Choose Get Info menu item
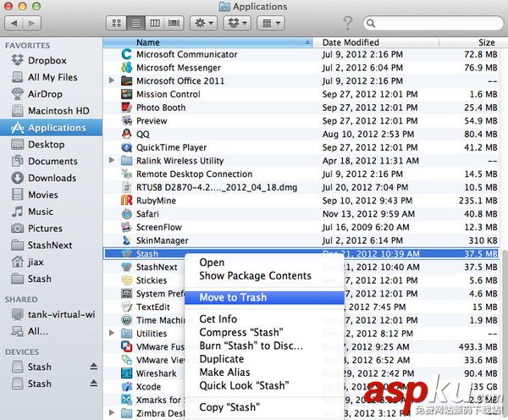The image size is (508, 420). point(264,319)
